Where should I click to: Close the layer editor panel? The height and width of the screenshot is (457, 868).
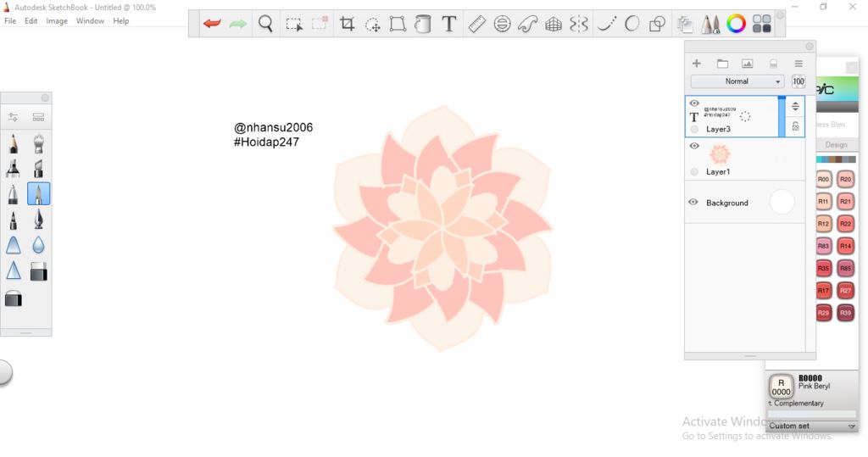[810, 47]
